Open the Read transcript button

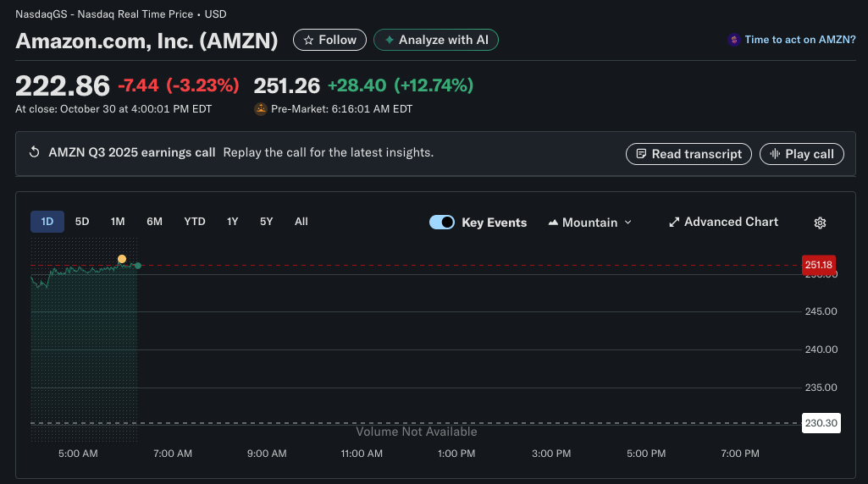pos(688,154)
